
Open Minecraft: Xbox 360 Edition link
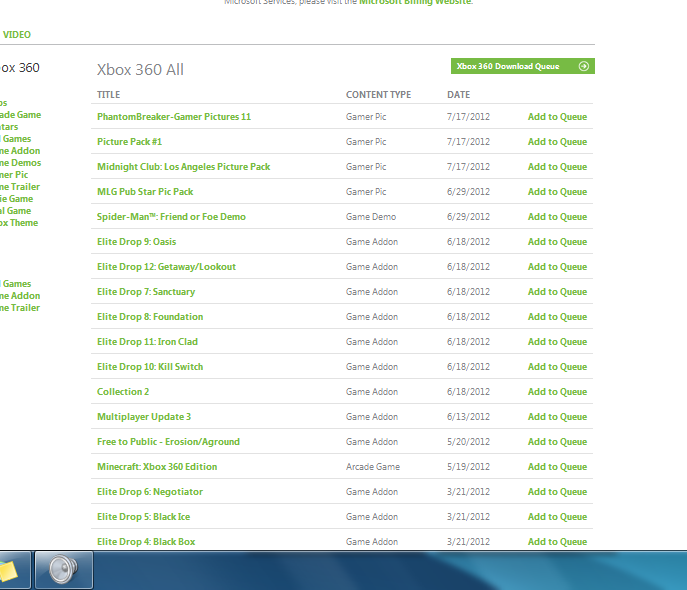157,466
